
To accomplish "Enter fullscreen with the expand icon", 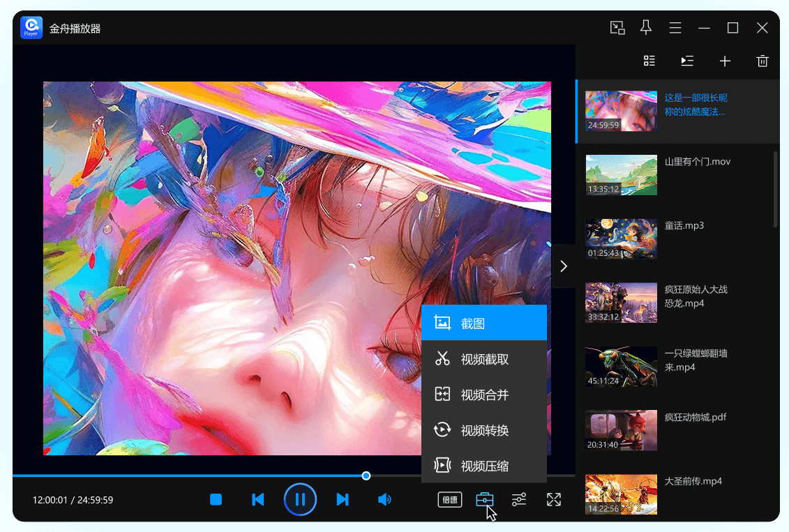I will pyautogui.click(x=553, y=499).
